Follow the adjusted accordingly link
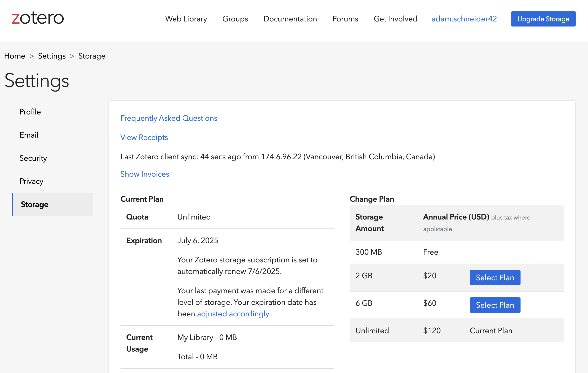 (x=233, y=314)
